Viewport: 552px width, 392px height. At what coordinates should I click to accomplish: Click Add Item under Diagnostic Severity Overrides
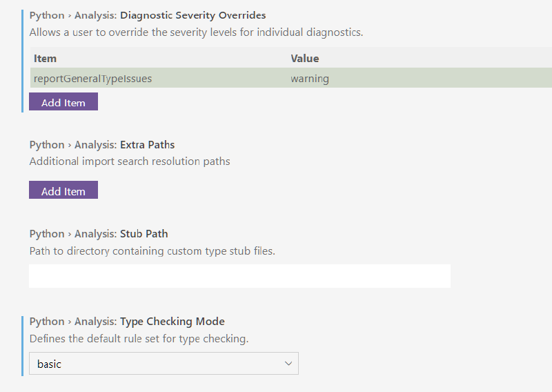63,101
